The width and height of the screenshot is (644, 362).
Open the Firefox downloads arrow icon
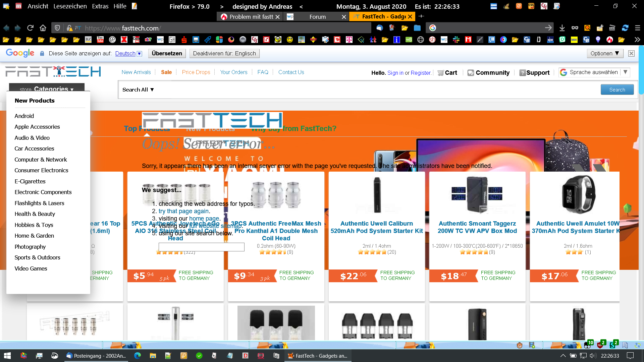(x=562, y=28)
